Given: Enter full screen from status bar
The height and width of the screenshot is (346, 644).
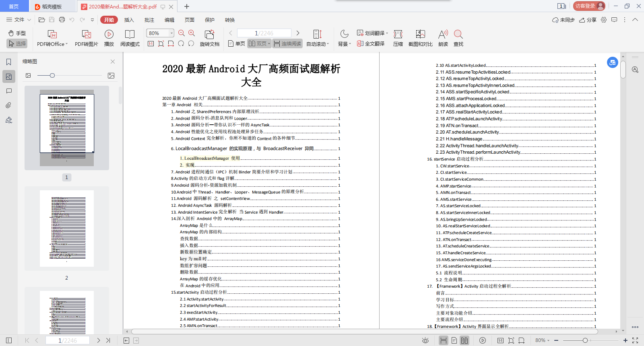Looking at the screenshot, I should coord(635,340).
